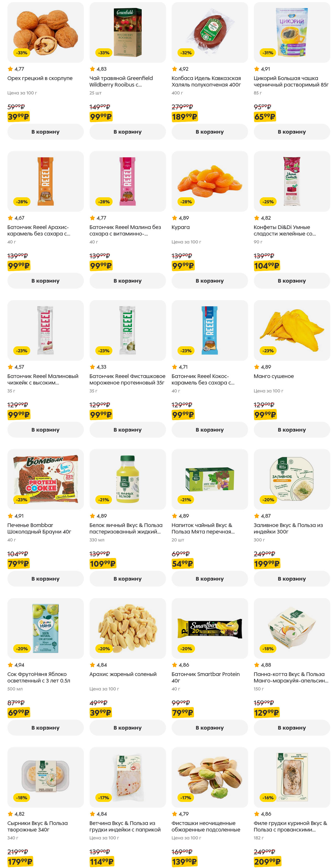Add Орех грецкий в скорлупе to cart
This screenshot has height=868, width=335.
(45, 132)
